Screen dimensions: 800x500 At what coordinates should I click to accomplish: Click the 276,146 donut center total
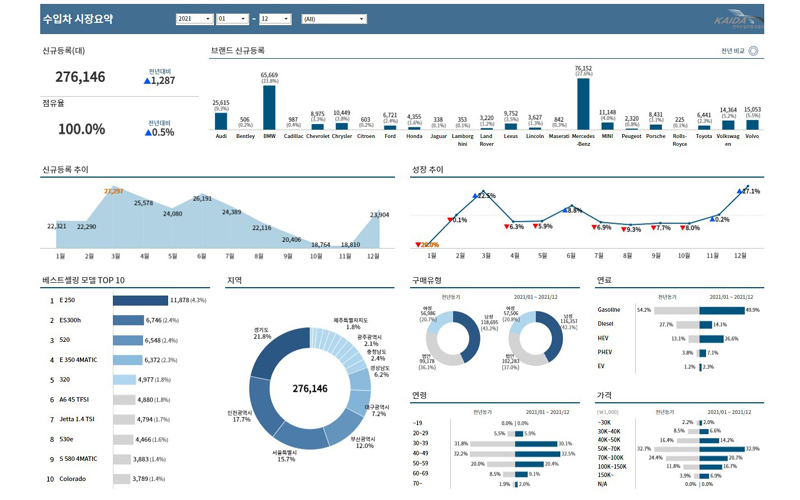[x=310, y=389]
